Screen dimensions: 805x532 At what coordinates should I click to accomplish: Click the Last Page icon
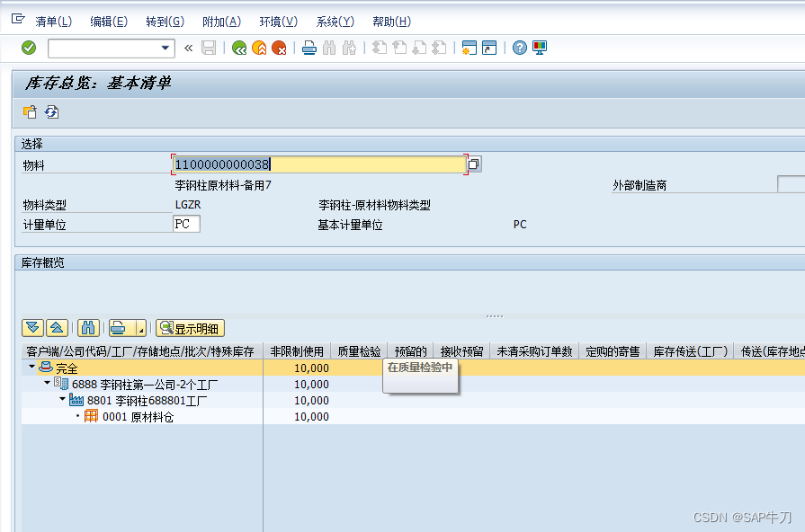(x=439, y=49)
